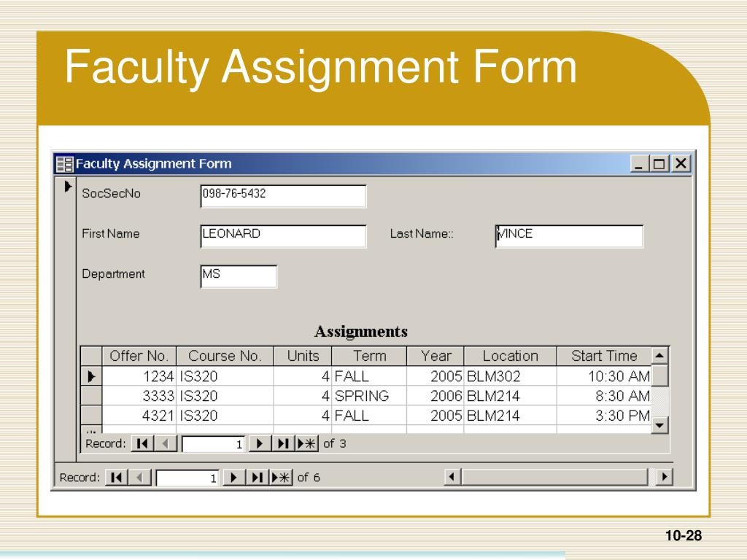Click cell with offer number 3333
This screenshot has height=560, width=747.
click(139, 396)
